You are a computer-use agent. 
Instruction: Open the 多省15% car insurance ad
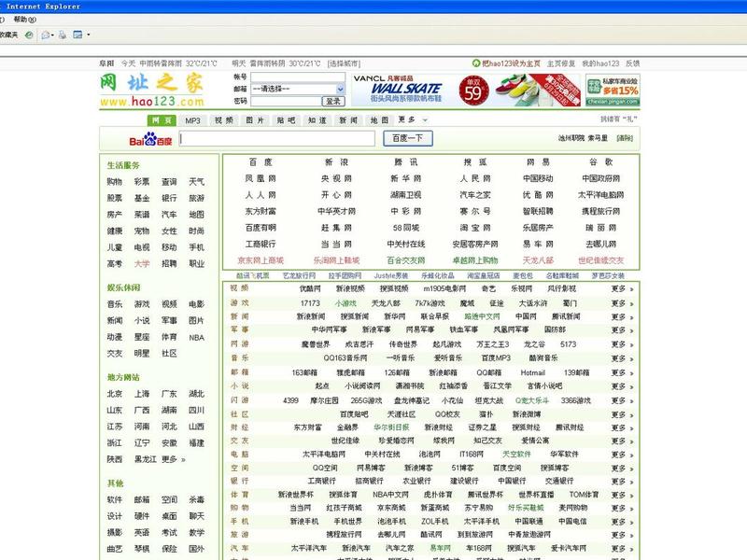pos(613,90)
